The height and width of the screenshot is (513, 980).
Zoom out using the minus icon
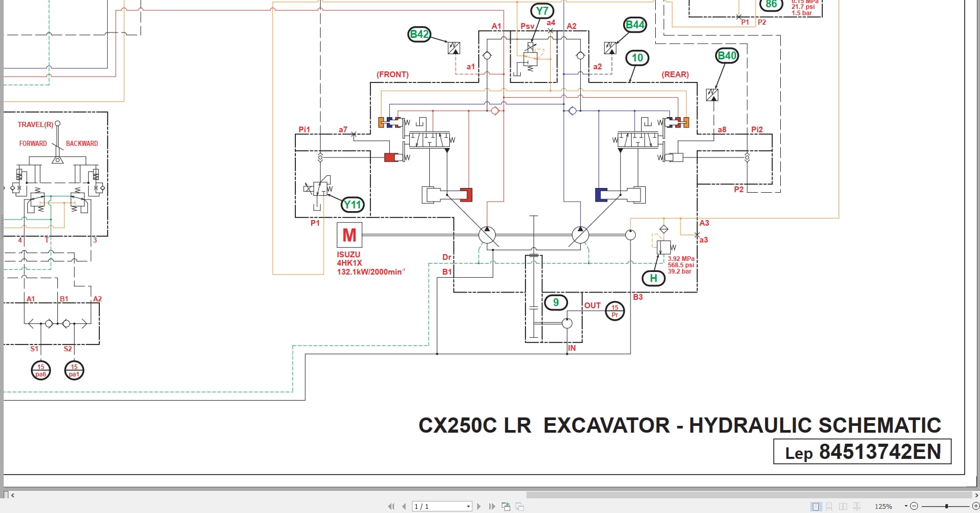click(x=913, y=506)
